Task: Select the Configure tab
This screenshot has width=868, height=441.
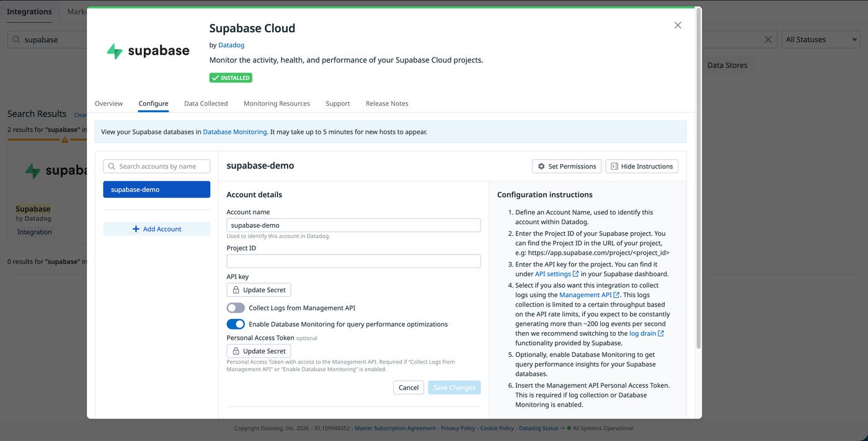Action: [x=153, y=103]
